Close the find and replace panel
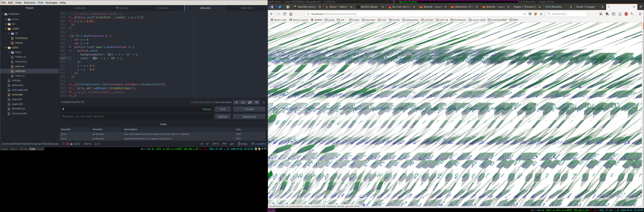 click(264, 102)
